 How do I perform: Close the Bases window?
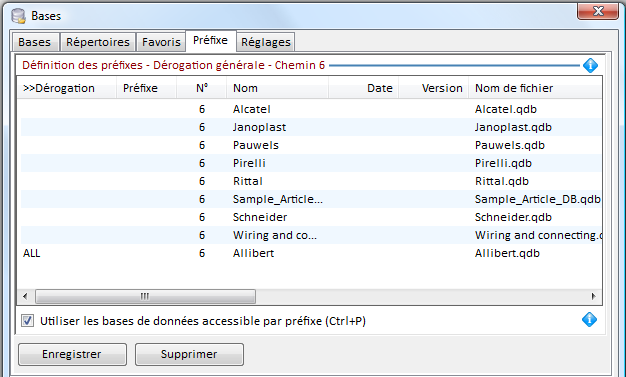click(x=598, y=11)
